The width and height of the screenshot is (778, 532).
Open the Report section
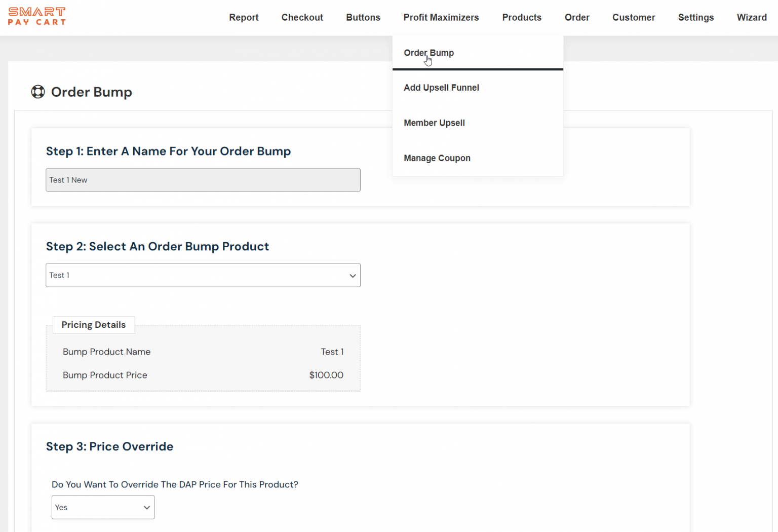pyautogui.click(x=244, y=17)
